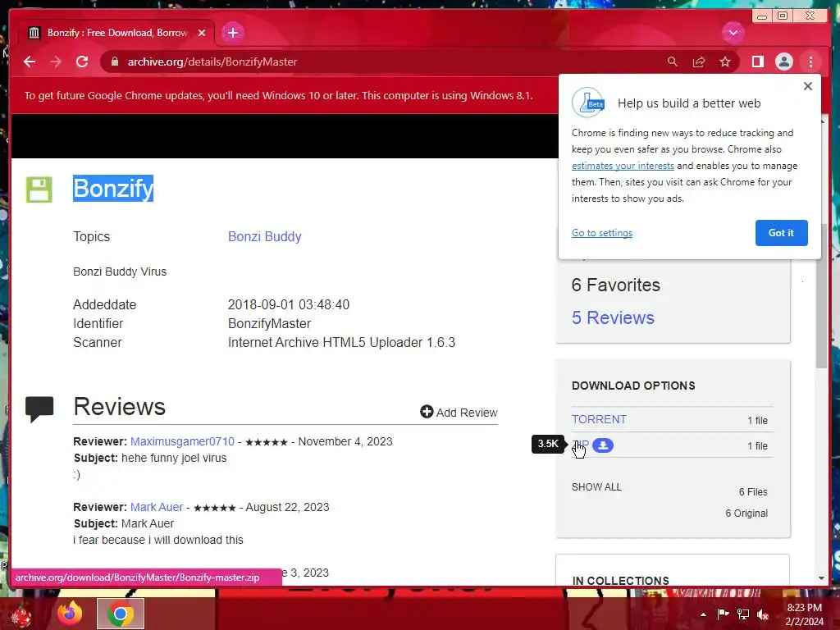Bookmark this page with the star icon
Screen dimensions: 840x630
point(725,62)
